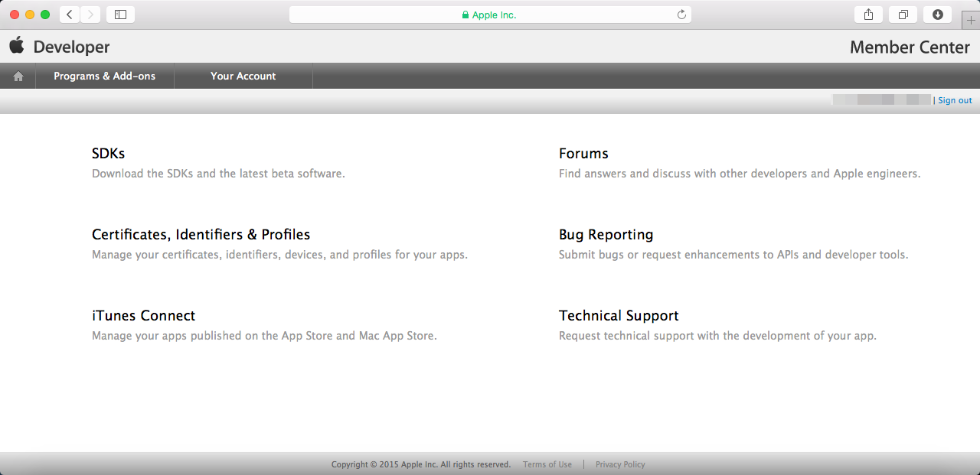Zoom the Safari window to full screen
Screen dimensions: 980x475
(45, 15)
